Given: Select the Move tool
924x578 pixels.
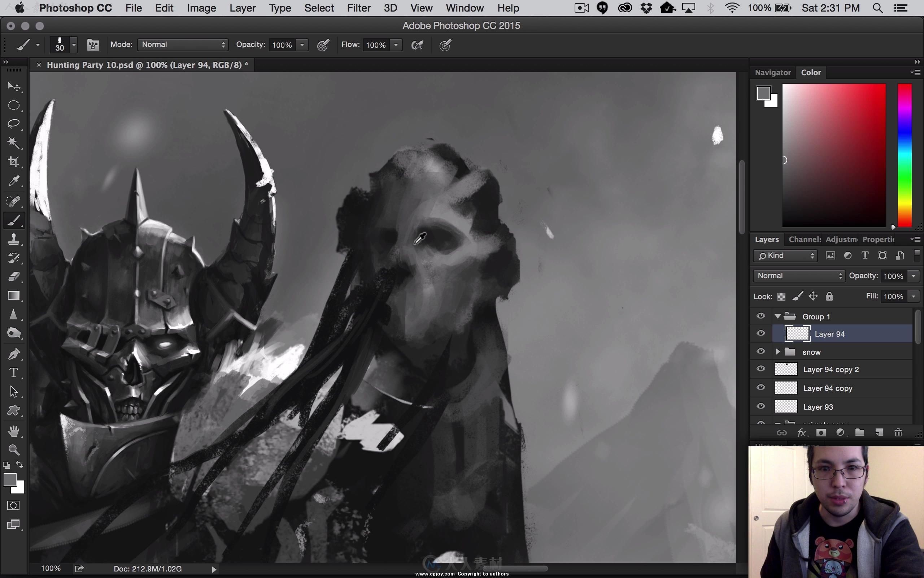Looking at the screenshot, I should click(x=14, y=87).
